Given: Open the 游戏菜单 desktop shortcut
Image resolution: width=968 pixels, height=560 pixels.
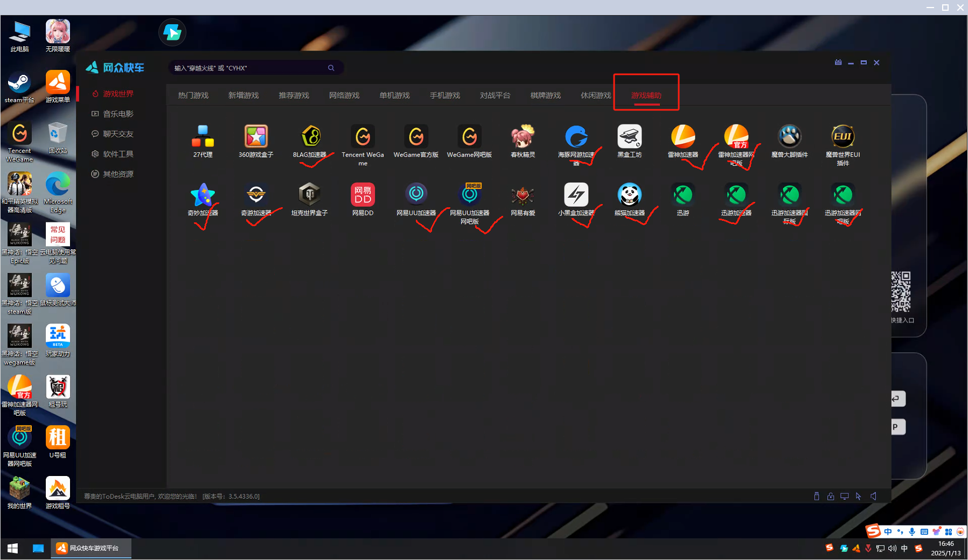Looking at the screenshot, I should [x=58, y=87].
